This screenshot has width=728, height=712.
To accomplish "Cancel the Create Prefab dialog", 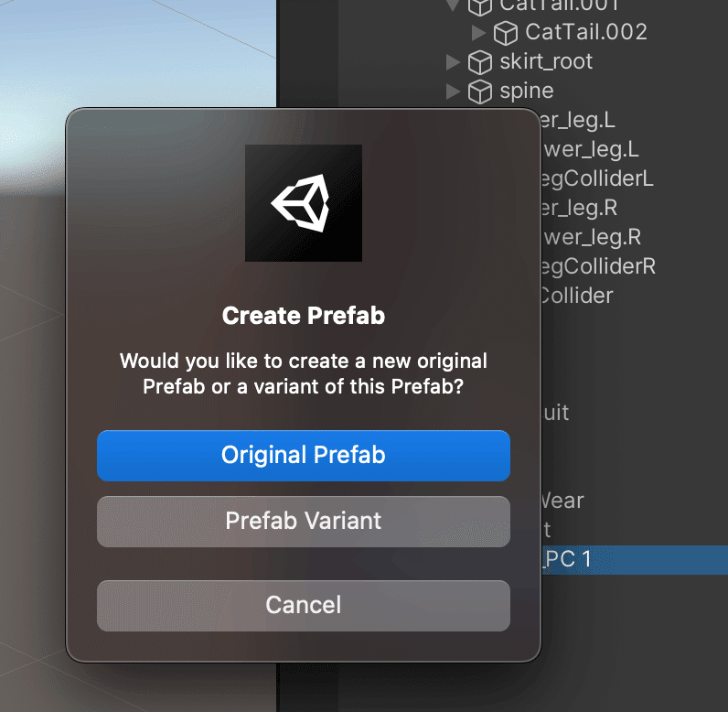I will tap(303, 605).
